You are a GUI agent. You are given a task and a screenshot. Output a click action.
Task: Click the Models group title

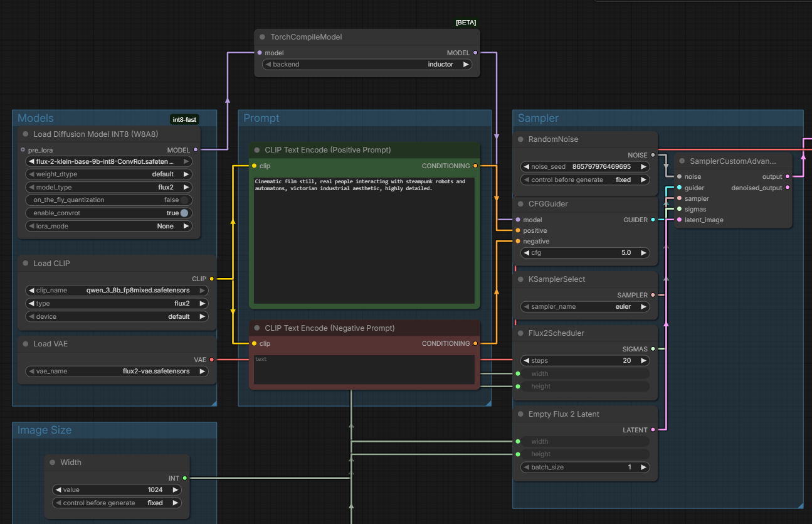[35, 119]
